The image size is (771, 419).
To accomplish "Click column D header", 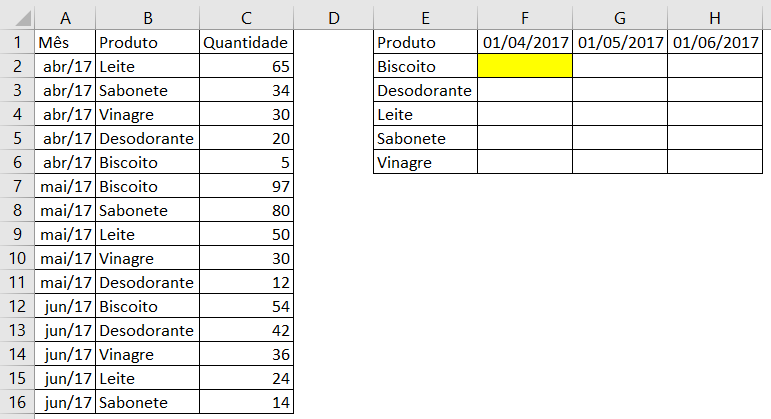I will coord(333,16).
